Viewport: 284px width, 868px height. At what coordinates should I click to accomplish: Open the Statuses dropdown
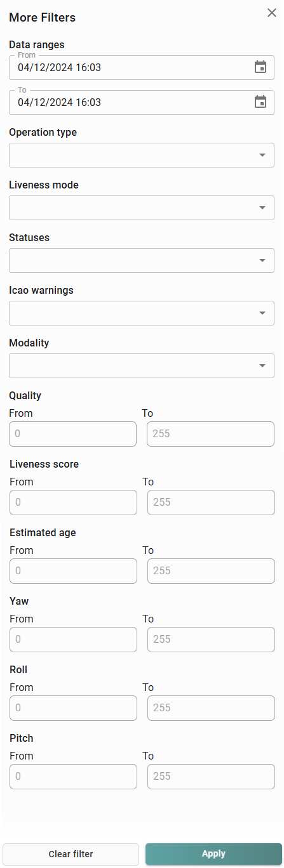point(142,260)
